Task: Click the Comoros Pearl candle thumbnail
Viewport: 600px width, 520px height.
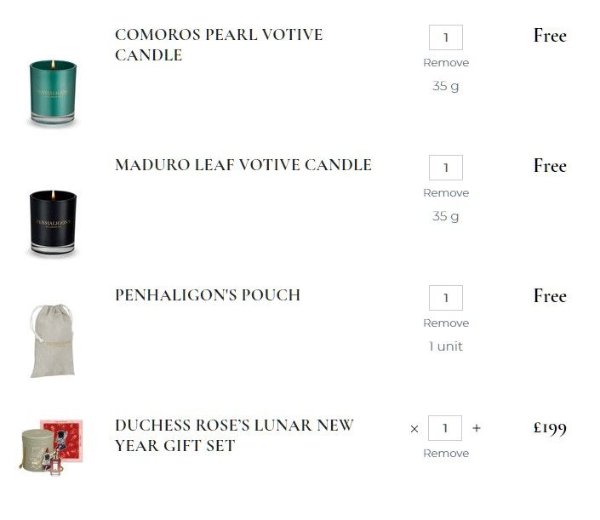Action: [52, 92]
